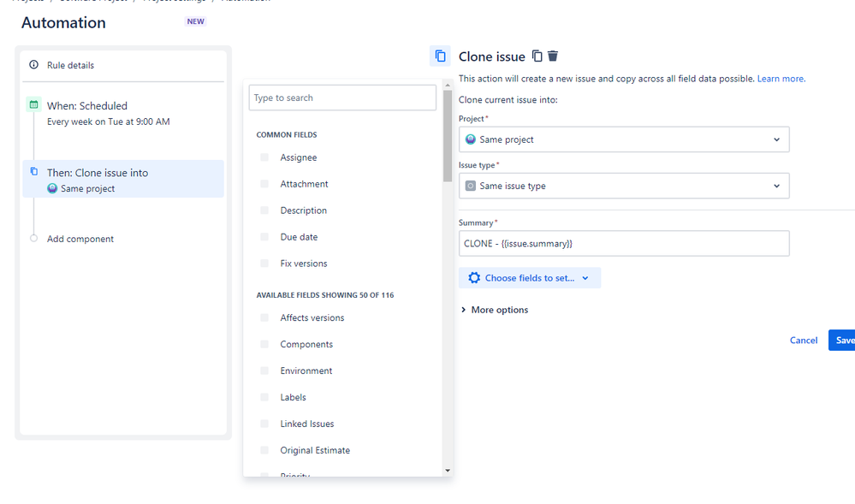The height and width of the screenshot is (504, 855).
Task: Click project avatar under Then: Clone issue into
Action: (52, 189)
